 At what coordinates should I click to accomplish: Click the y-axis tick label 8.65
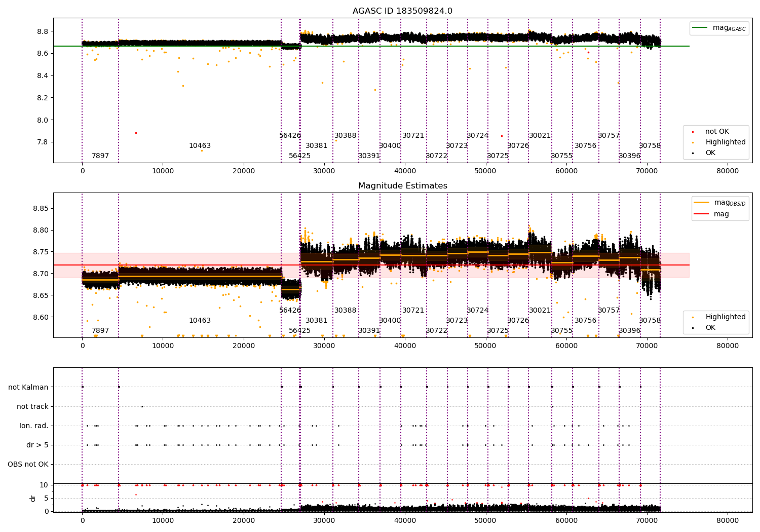pos(41,295)
